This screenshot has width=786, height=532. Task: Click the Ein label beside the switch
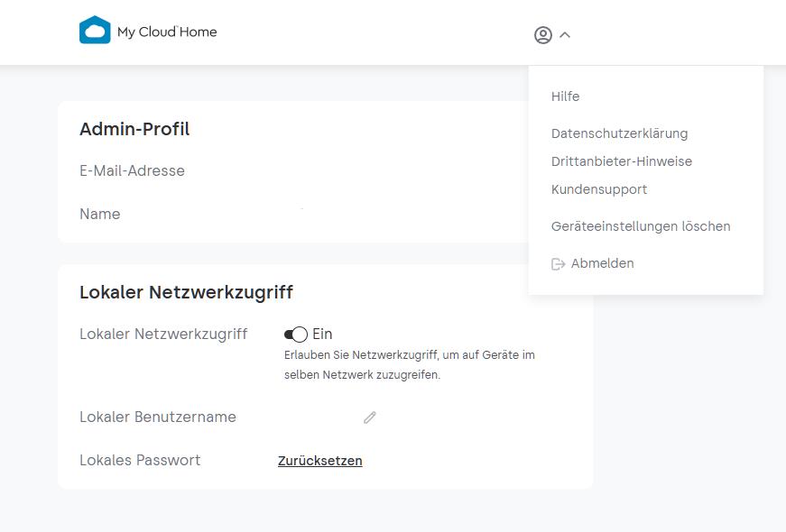(322, 335)
